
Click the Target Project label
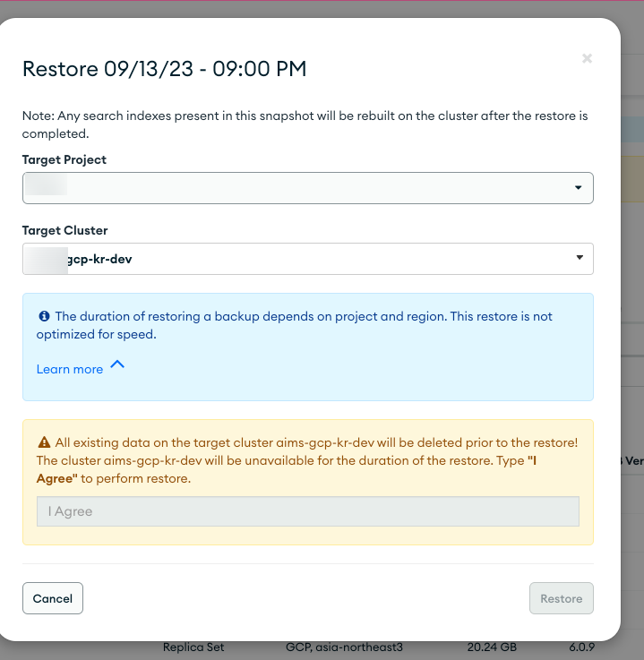(x=64, y=159)
